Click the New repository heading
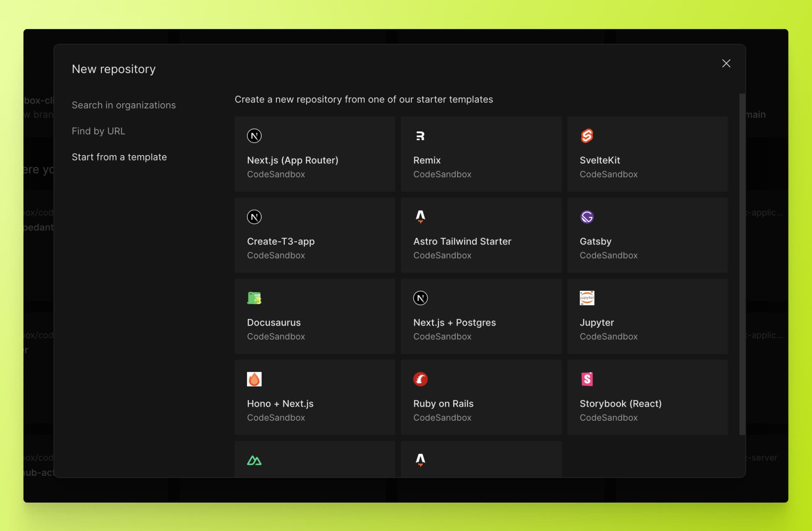This screenshot has width=812, height=531. (x=114, y=69)
